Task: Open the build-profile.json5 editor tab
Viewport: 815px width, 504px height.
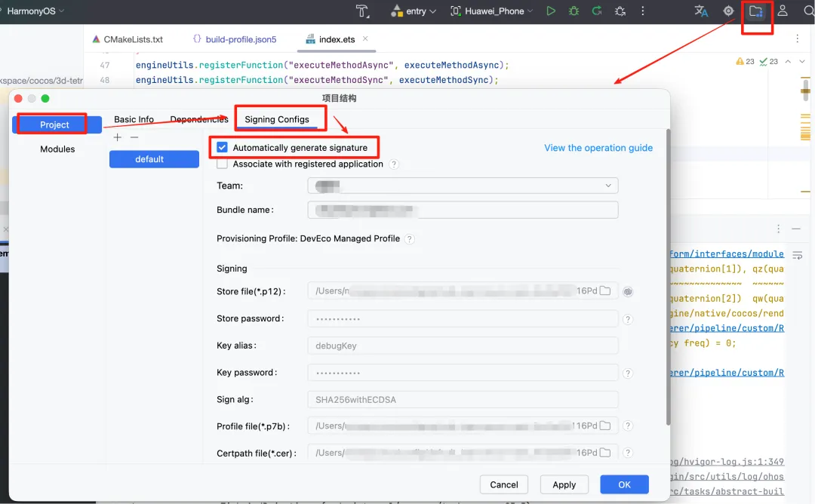Action: [234, 39]
